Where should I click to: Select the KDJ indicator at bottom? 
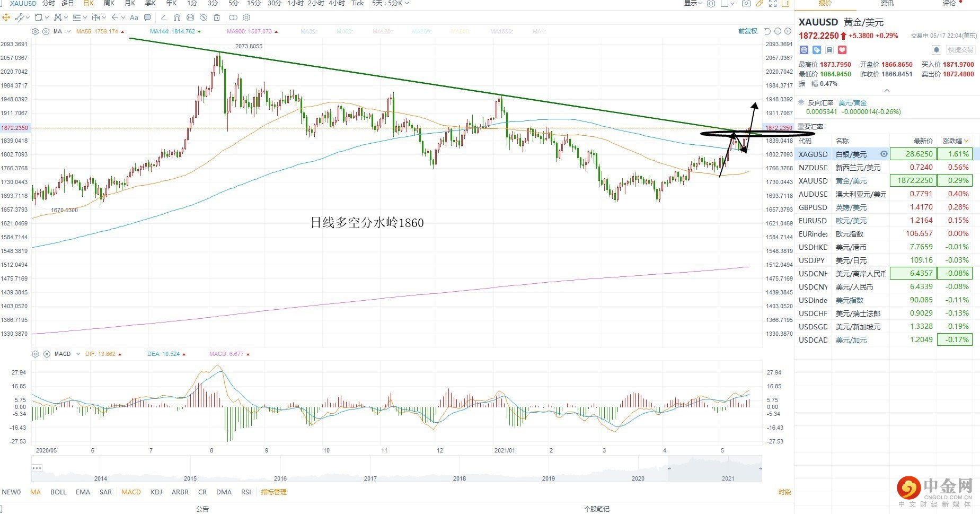click(156, 492)
